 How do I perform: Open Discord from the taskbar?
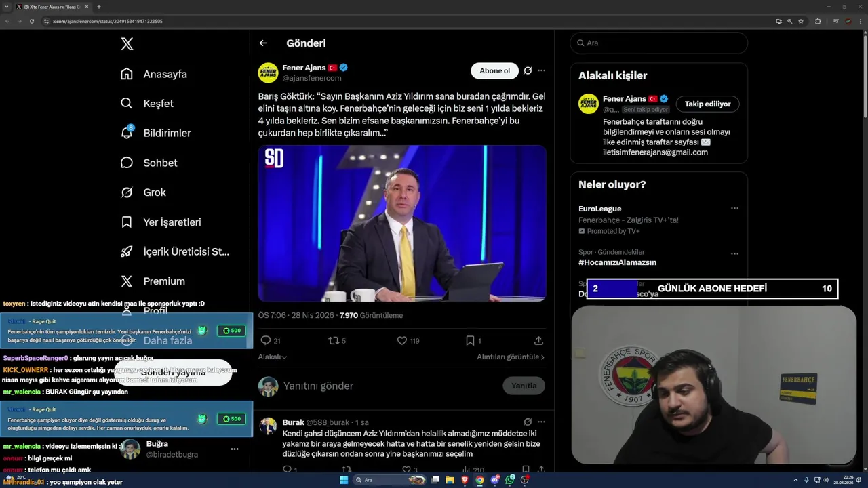click(x=495, y=480)
